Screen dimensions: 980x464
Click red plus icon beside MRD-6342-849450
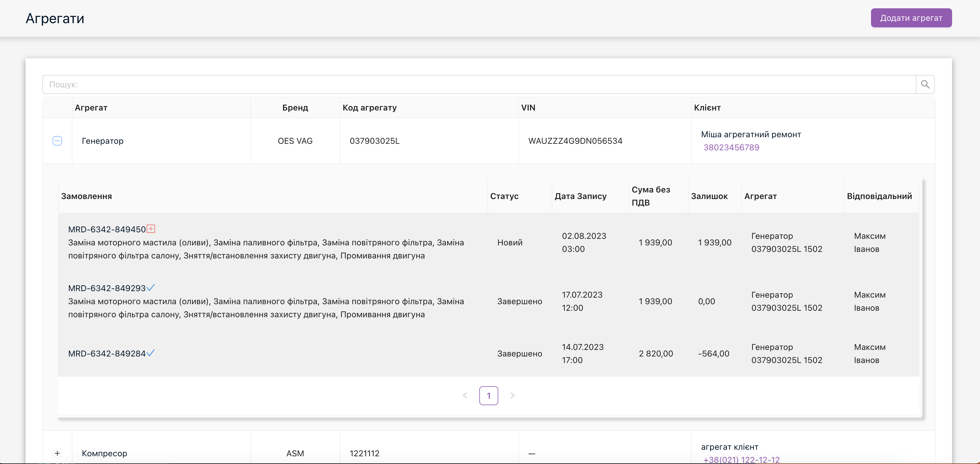click(x=151, y=229)
